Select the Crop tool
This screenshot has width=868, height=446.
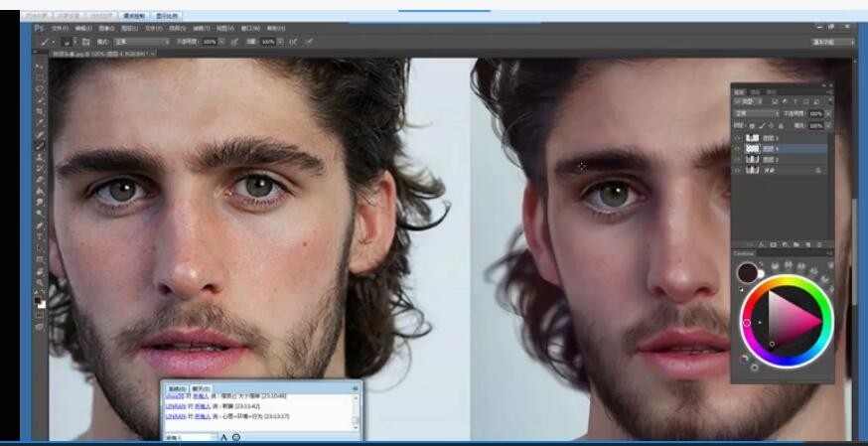coord(40,111)
